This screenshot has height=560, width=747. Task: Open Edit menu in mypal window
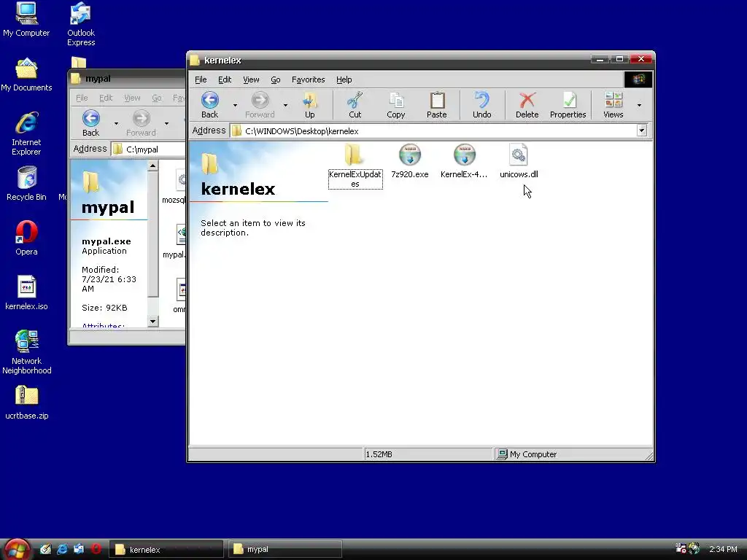click(106, 98)
